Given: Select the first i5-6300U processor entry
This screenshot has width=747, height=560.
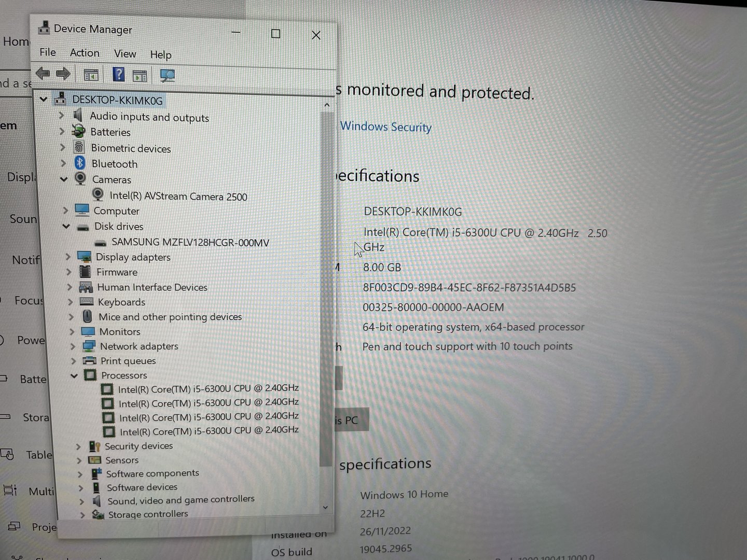Looking at the screenshot, I should 208,388.
